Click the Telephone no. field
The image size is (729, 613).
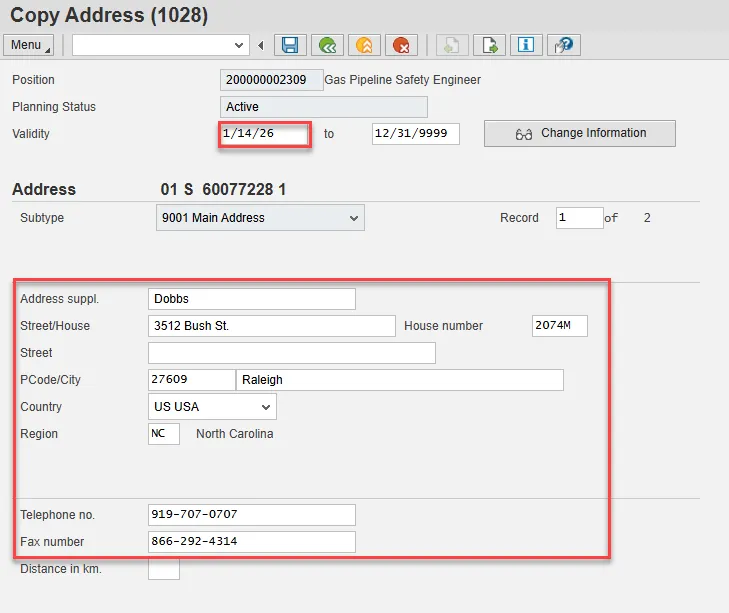point(252,515)
